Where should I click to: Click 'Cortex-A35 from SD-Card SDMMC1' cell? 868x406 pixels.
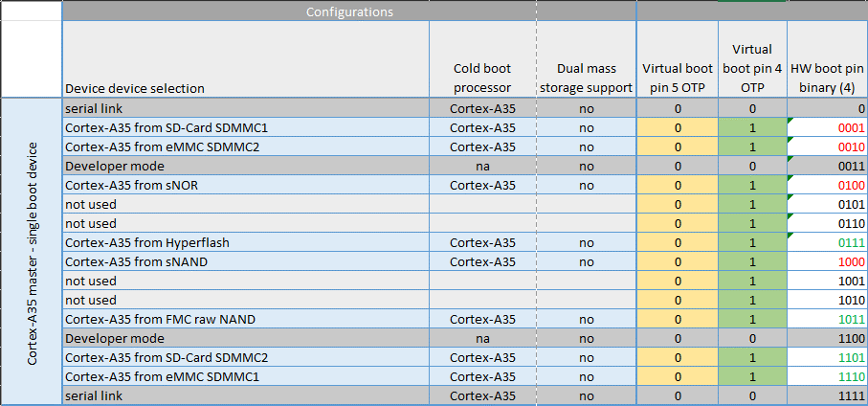pos(246,128)
